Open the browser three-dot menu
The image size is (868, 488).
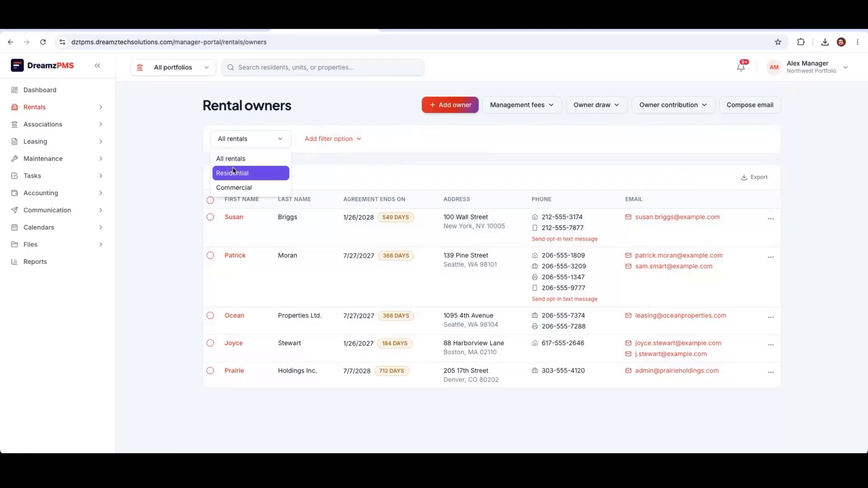click(x=858, y=42)
